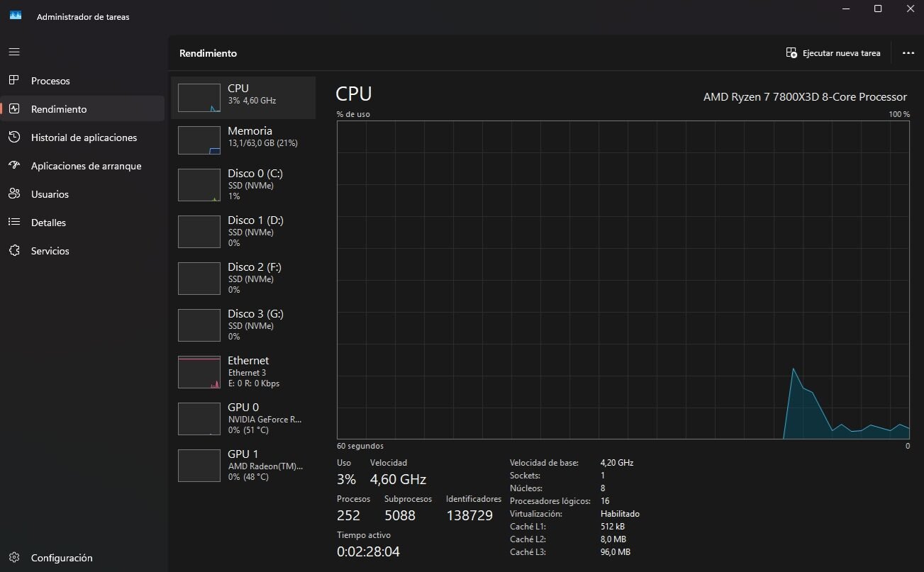Select Disco 3 (G:) thumbnail graph

pos(199,325)
